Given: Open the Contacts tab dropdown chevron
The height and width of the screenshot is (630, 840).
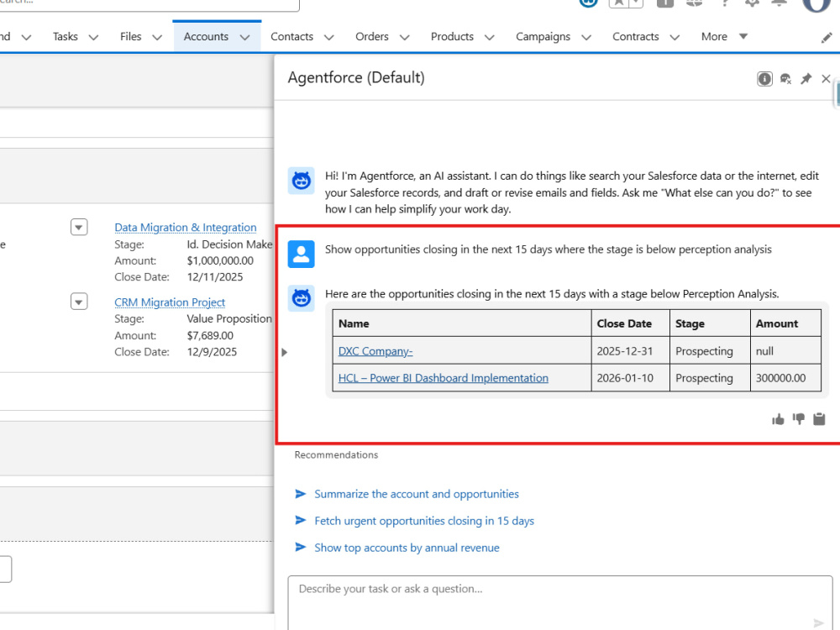Looking at the screenshot, I should point(329,38).
